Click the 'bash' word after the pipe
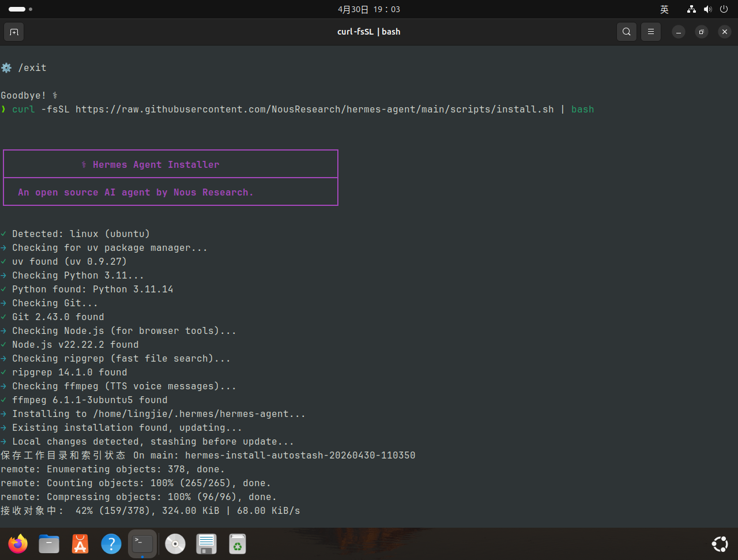This screenshot has height=560, width=738. click(583, 109)
